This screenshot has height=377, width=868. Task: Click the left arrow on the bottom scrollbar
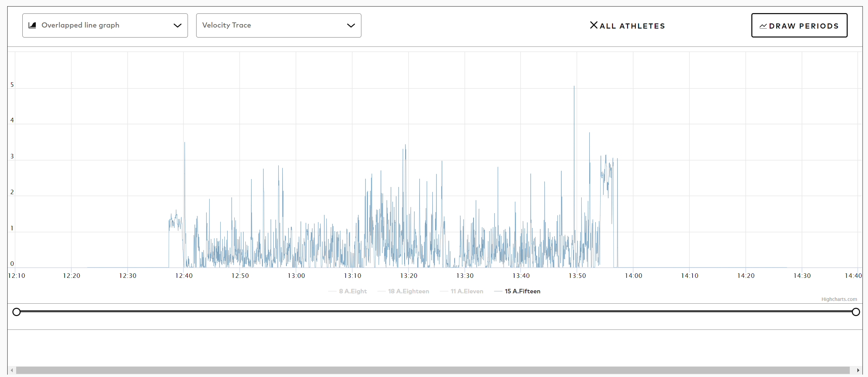click(11, 371)
